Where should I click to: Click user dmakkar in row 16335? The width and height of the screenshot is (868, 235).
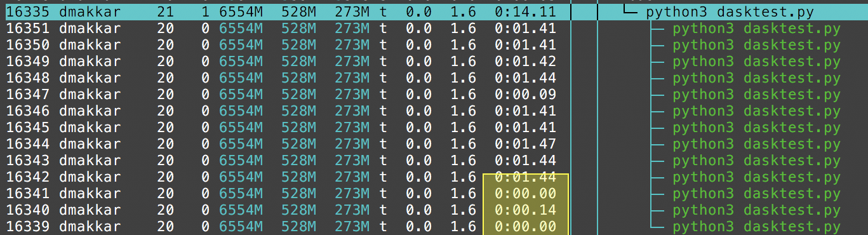tap(90, 12)
